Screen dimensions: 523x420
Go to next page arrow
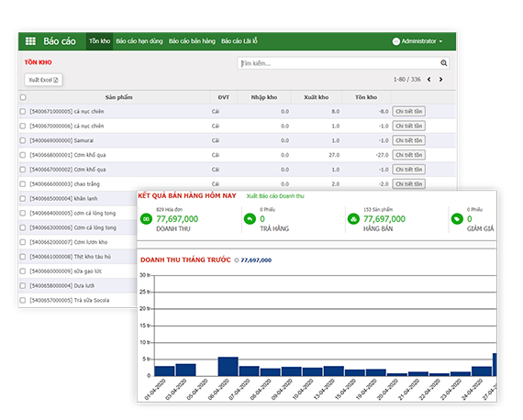[x=440, y=80]
